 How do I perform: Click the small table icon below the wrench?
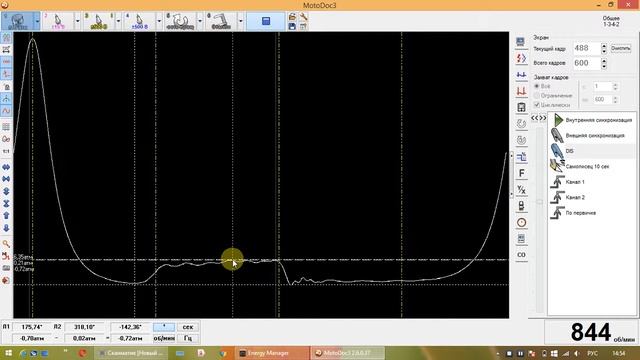tap(303, 27)
